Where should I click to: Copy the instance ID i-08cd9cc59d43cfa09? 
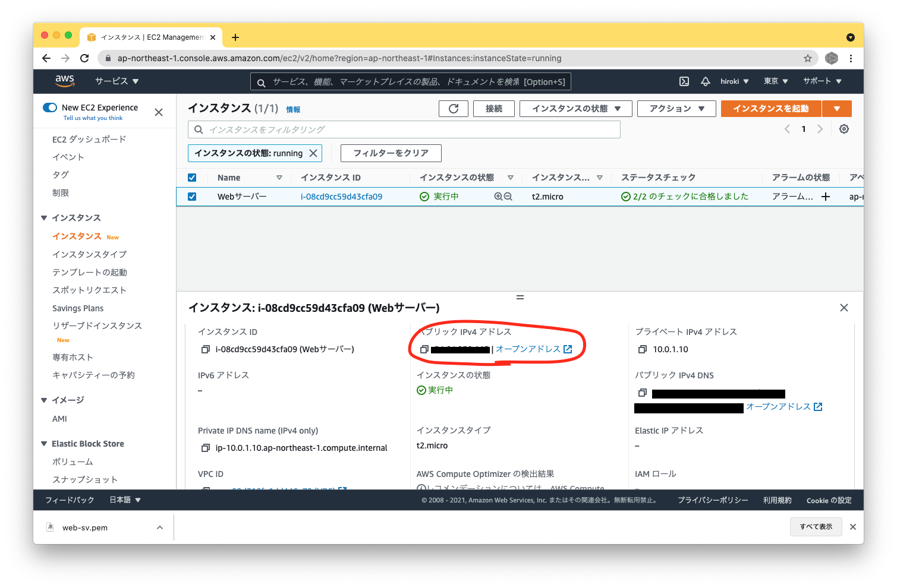click(206, 349)
